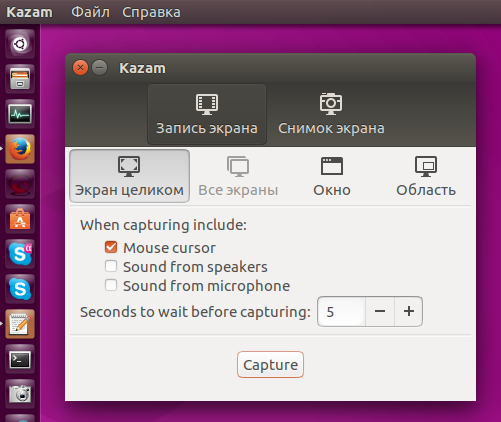Enable Sound from microphone

point(111,285)
